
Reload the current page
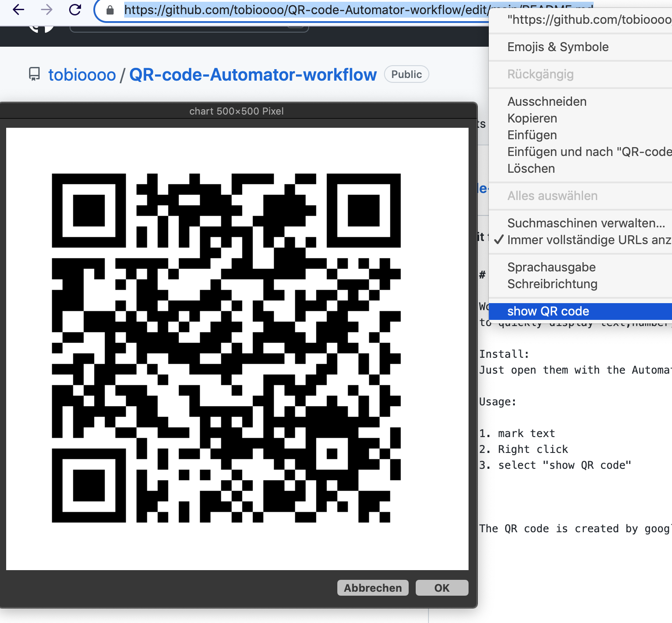pyautogui.click(x=75, y=10)
